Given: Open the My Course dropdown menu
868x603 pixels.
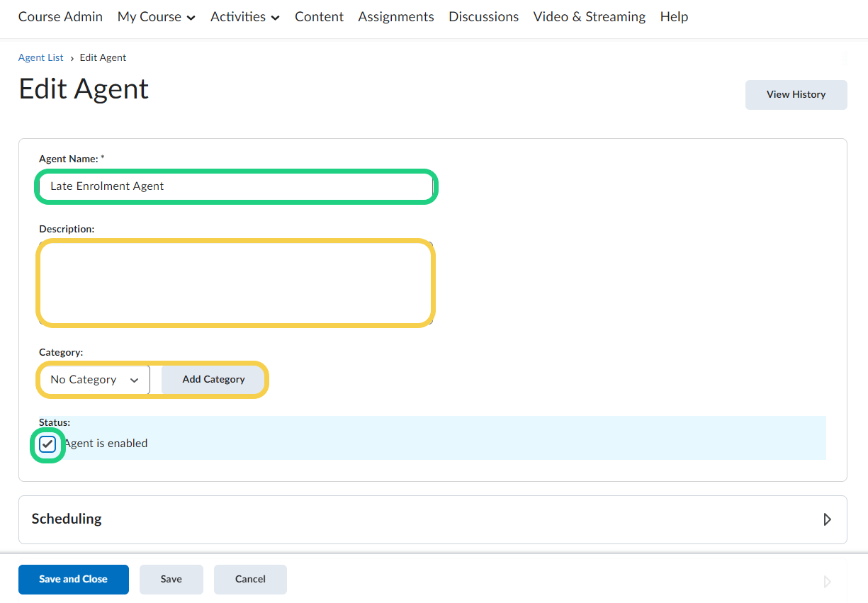Looking at the screenshot, I should click(x=156, y=17).
